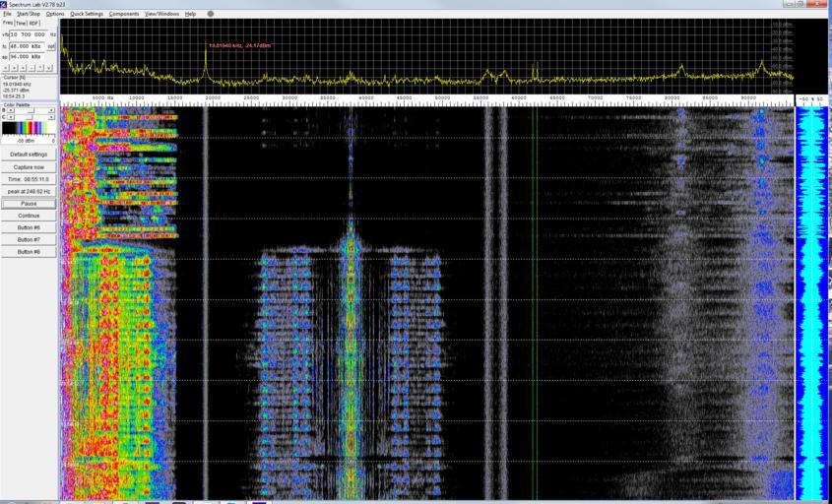Screen dimensions: 832x504
Task: Click the Spectrum Lab title bar icon
Action: pyautogui.click(x=4, y=5)
